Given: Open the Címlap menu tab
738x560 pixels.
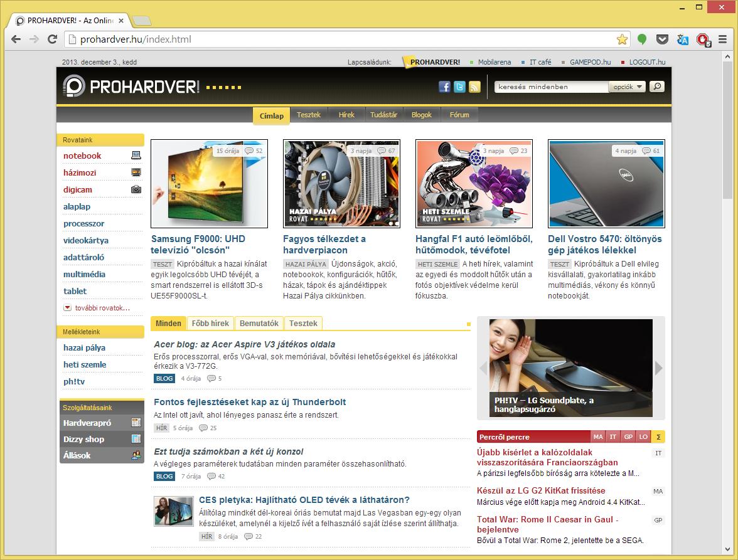Looking at the screenshot, I should tap(272, 115).
